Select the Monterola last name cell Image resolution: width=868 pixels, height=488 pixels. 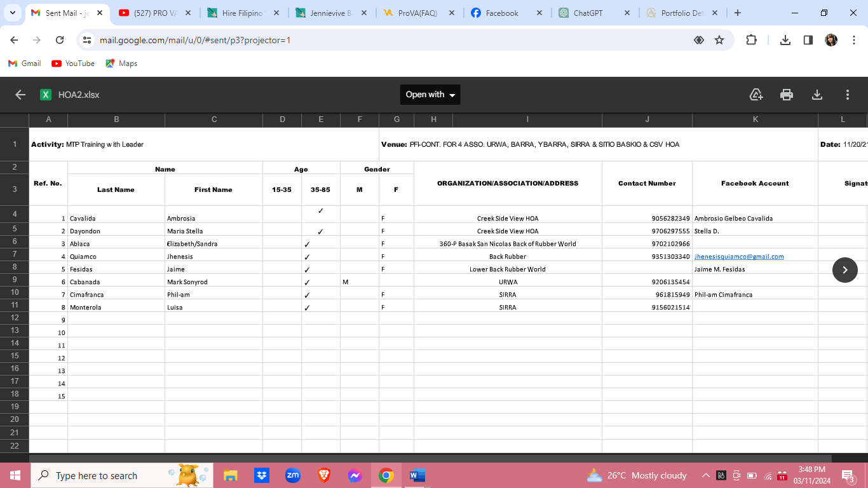[x=116, y=306]
